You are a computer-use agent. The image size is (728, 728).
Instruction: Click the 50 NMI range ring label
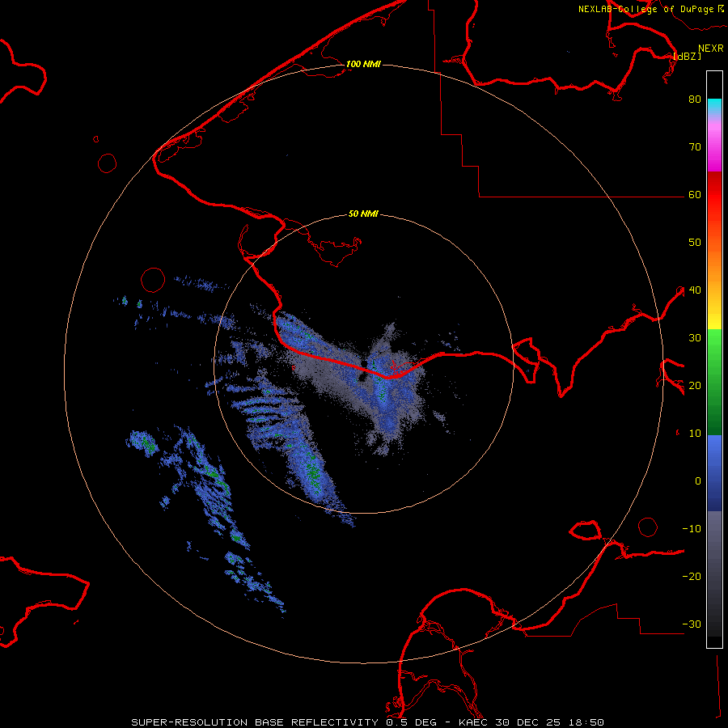[363, 214]
